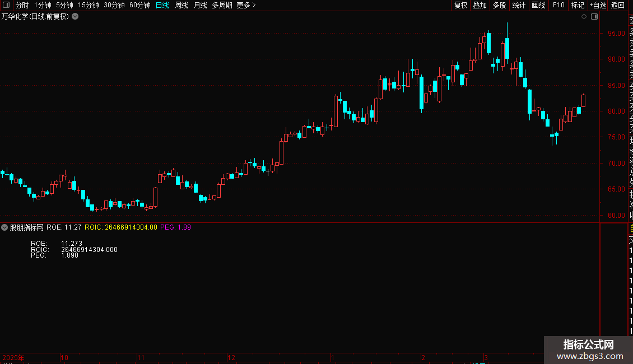The image size is (633, 364).
Task: Click the month 11 timeline marker
Action: (141, 357)
